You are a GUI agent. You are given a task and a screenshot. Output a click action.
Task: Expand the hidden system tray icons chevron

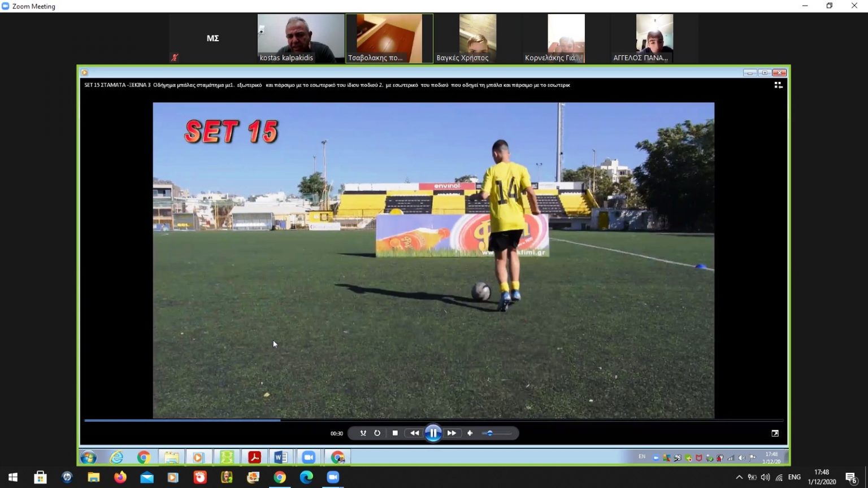click(739, 477)
